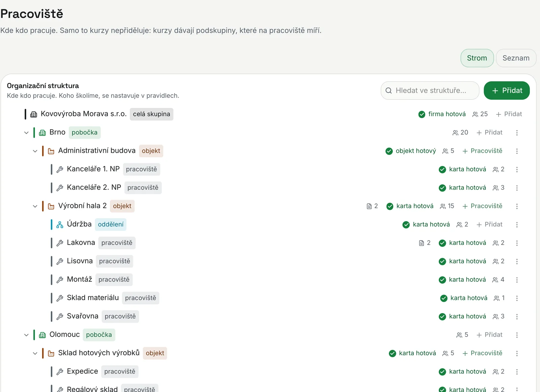This screenshot has height=392, width=540.
Task: Open options menu for Lakovna row
Action: point(517,243)
